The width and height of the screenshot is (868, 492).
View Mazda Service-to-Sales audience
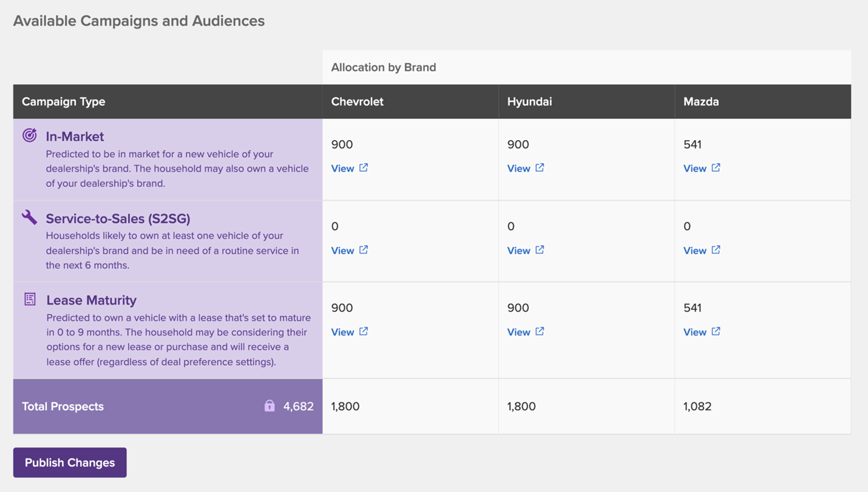(x=695, y=251)
